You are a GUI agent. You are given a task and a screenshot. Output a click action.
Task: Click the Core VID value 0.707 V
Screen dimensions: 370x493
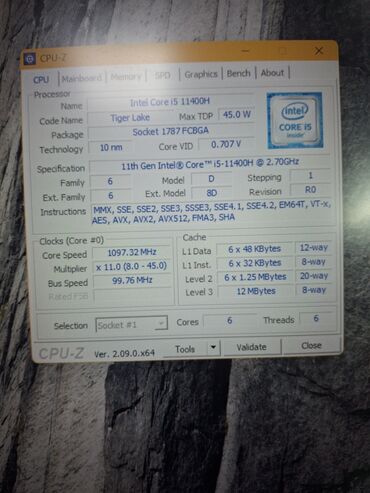click(226, 144)
